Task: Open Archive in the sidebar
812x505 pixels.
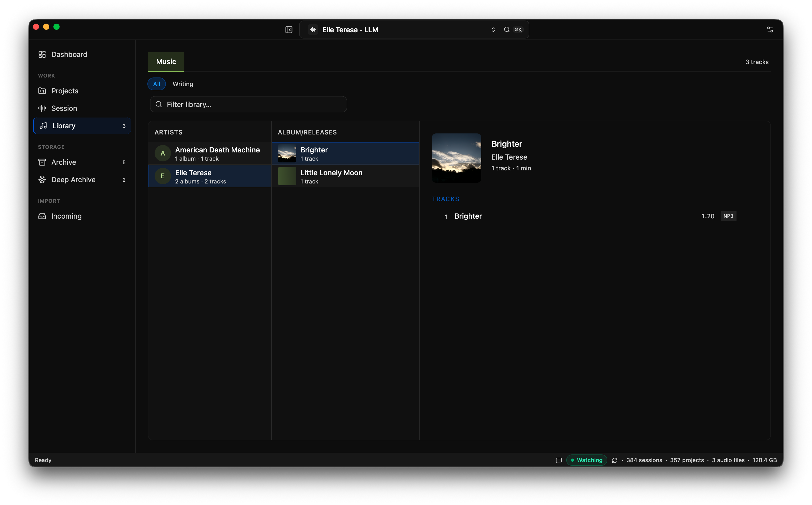Action: pos(82,162)
